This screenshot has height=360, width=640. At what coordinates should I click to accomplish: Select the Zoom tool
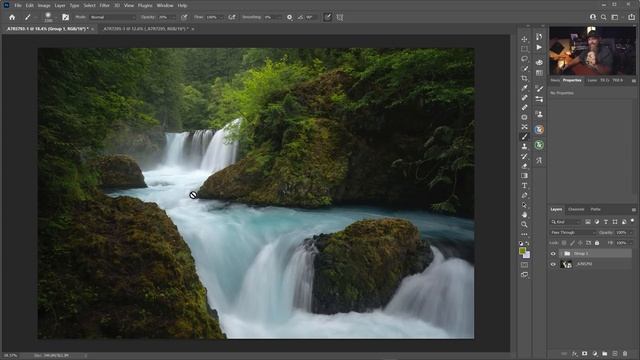(524, 224)
